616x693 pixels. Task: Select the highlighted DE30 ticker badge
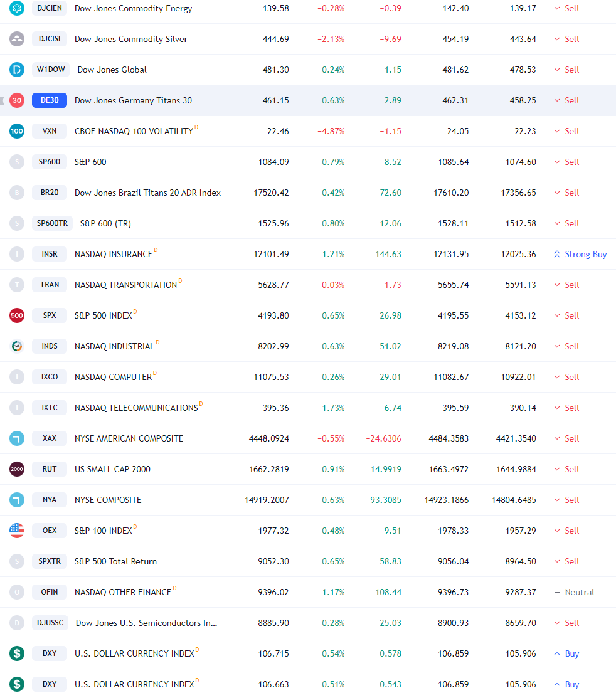coord(50,100)
